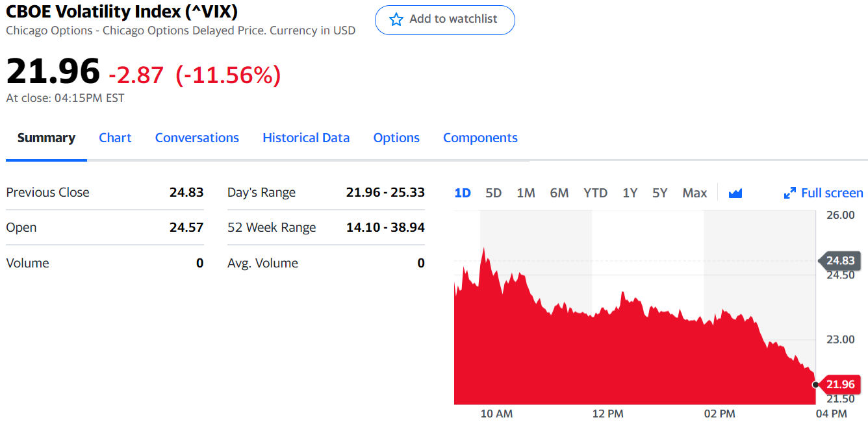This screenshot has width=868, height=422.
Task: Click the 02 PM chart axis label
Action: 719,414
